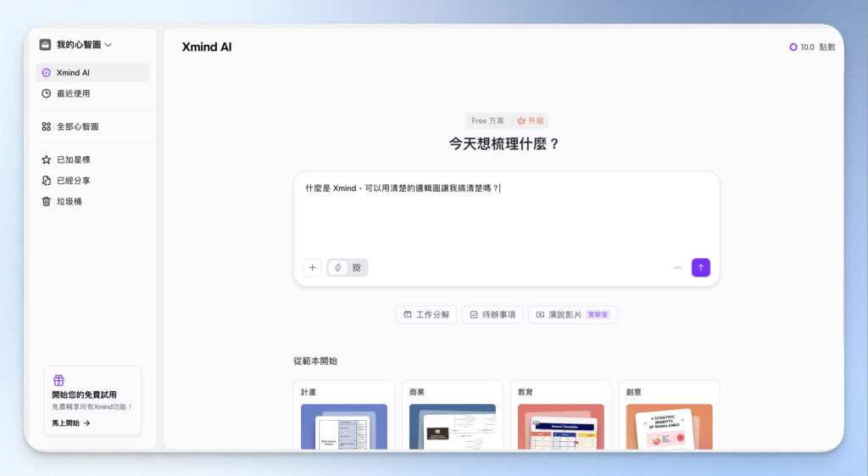This screenshot has width=868, height=476.
Task: Click the grid icon for 全部心智圖
Action: pyautogui.click(x=47, y=126)
